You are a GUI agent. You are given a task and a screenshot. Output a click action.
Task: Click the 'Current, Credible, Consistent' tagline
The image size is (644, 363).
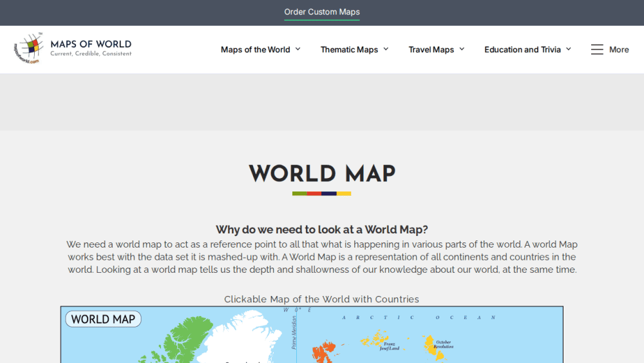pyautogui.click(x=91, y=54)
